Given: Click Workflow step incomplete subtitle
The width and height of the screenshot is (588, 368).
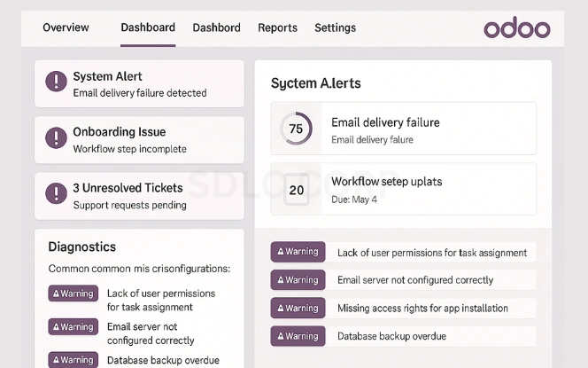Looking at the screenshot, I should pyautogui.click(x=130, y=149).
